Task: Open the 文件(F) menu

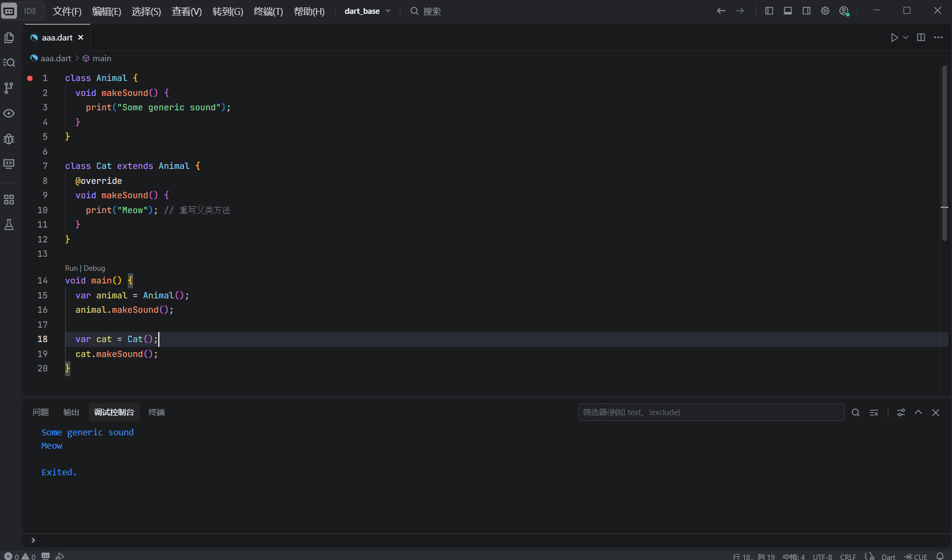Action: pos(67,11)
